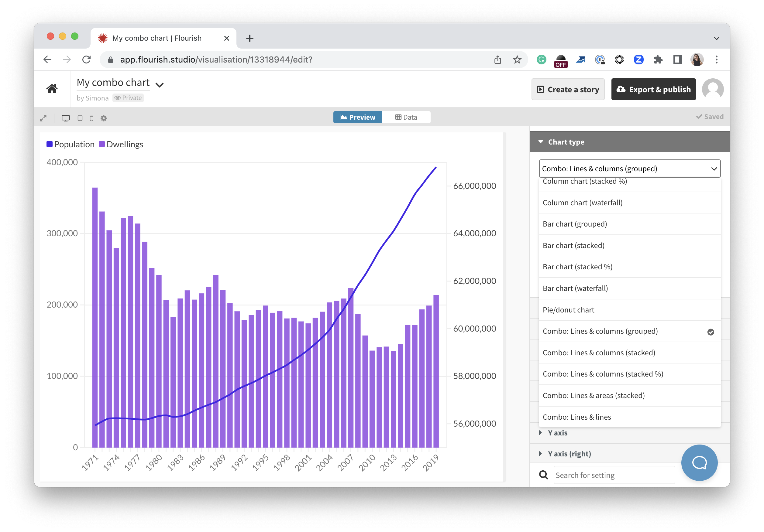Image resolution: width=764 pixels, height=532 pixels.
Task: Toggle Dwellings series in legend
Action: [x=121, y=144]
